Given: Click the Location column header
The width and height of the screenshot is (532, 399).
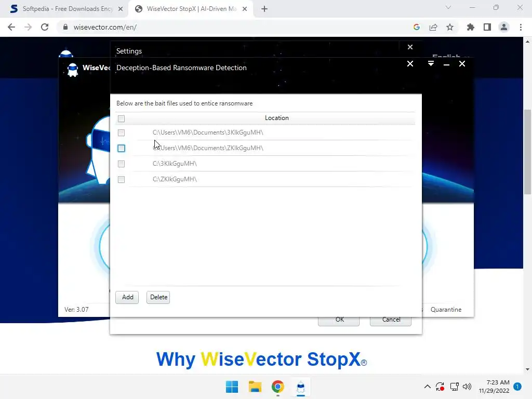Looking at the screenshot, I should (x=276, y=118).
